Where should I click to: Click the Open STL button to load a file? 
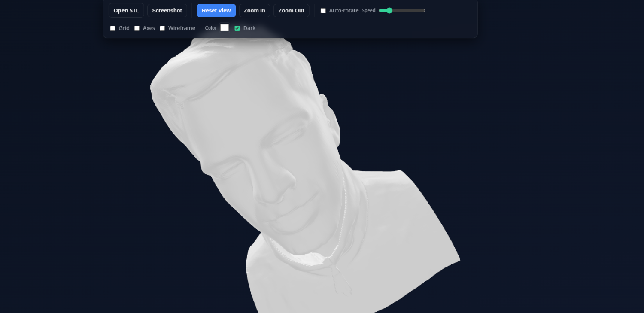[x=126, y=10]
